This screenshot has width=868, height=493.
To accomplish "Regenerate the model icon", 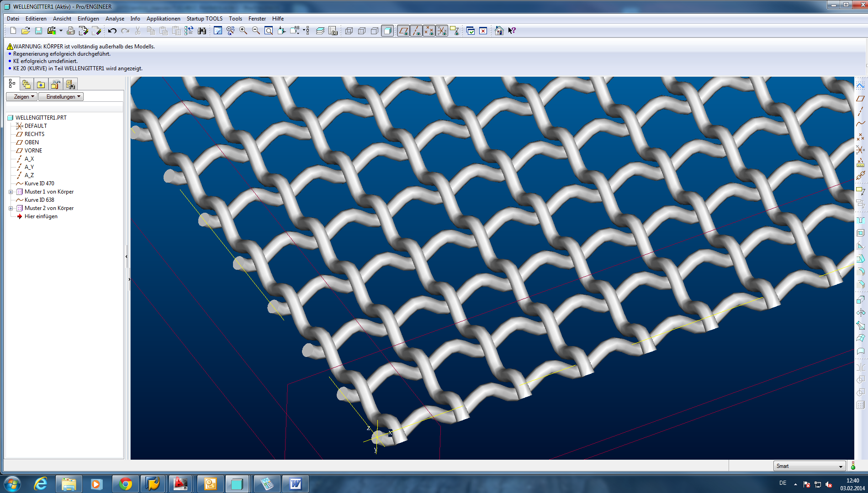I will (189, 31).
